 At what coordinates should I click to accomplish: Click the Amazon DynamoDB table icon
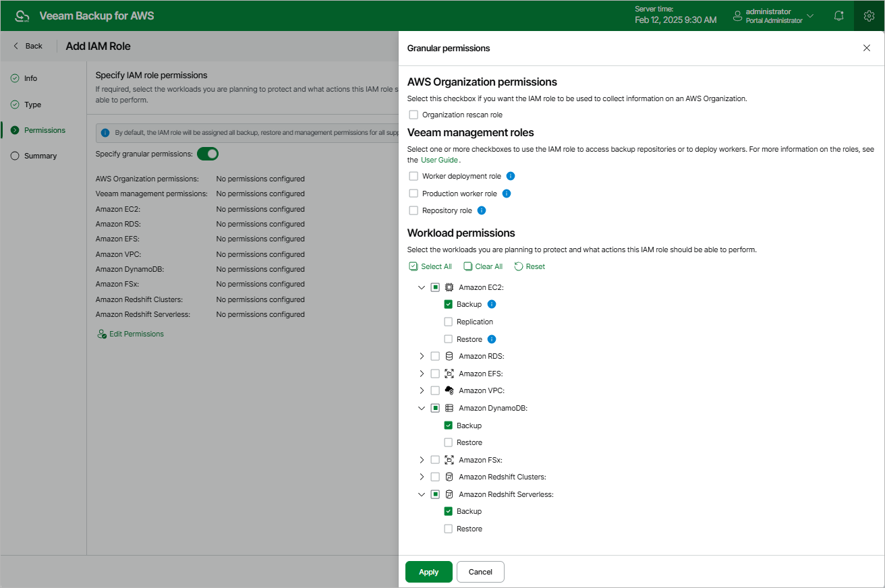[449, 408]
